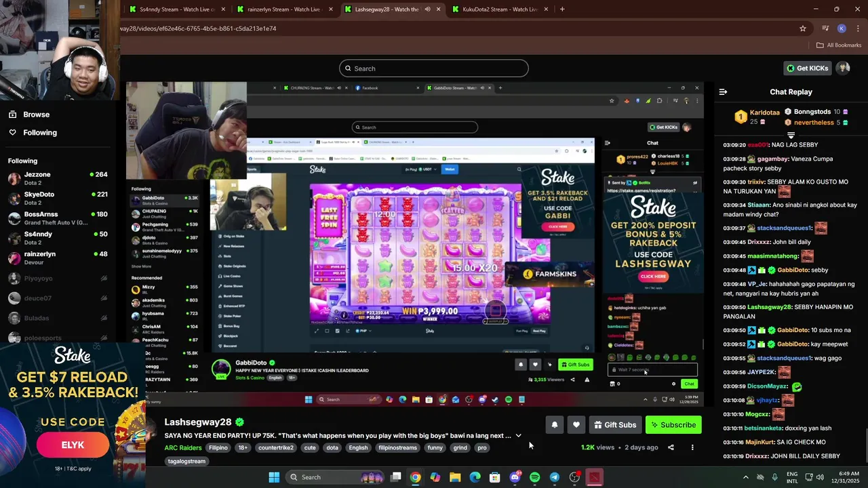Open Chrome media control icon
The image size is (868, 488).
pos(825,28)
